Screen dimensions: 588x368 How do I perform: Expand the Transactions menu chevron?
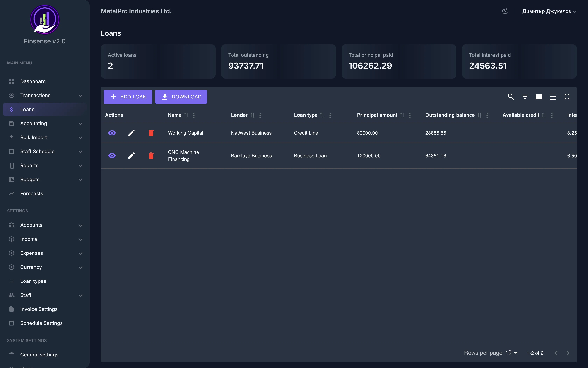point(80,96)
